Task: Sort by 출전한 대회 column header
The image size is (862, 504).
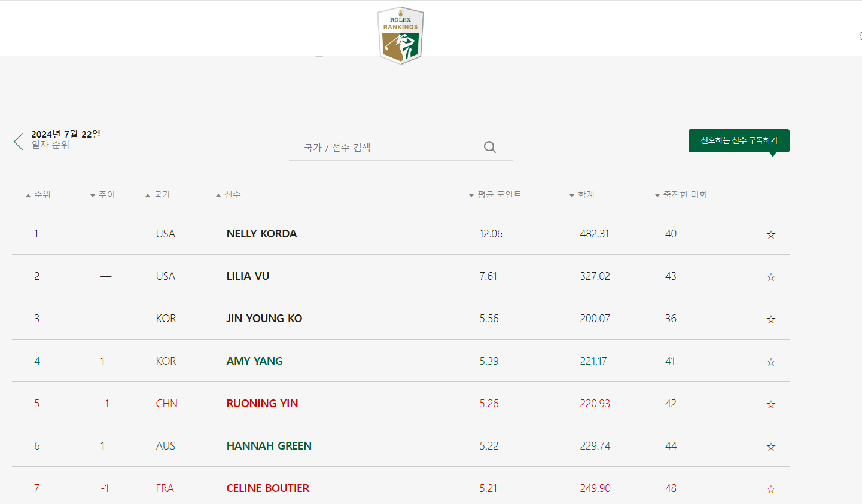Action: 681,195
